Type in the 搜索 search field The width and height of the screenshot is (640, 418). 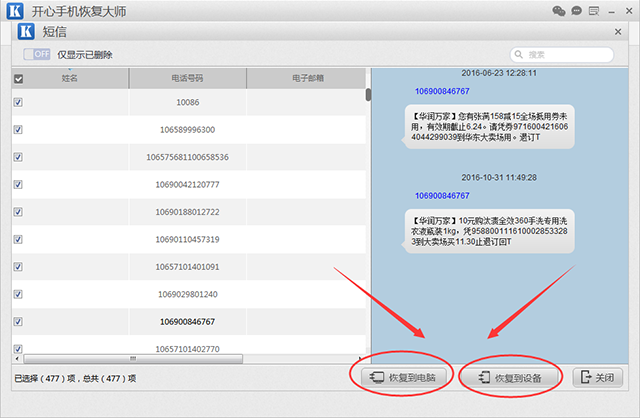coord(565,54)
